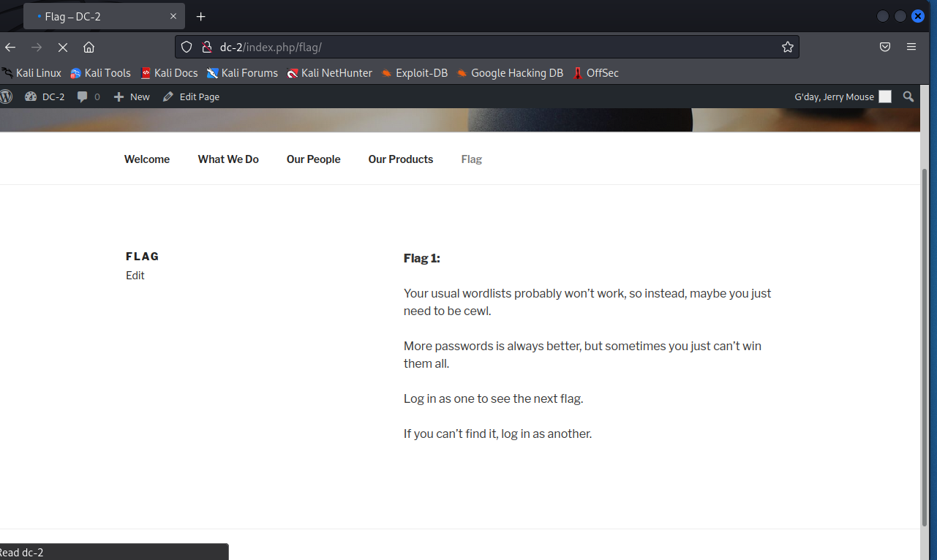Click Edit Page in admin bar
Viewport: 937px width, 560px height.
[x=191, y=97]
